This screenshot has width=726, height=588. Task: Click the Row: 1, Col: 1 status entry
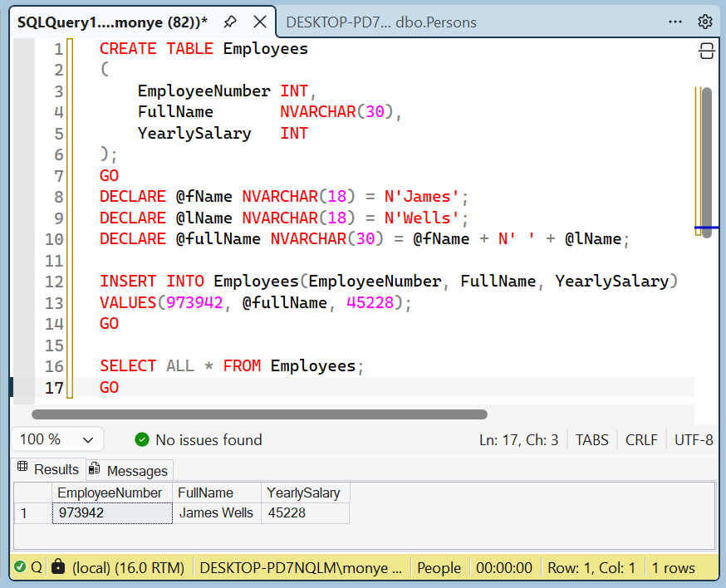pos(591,567)
